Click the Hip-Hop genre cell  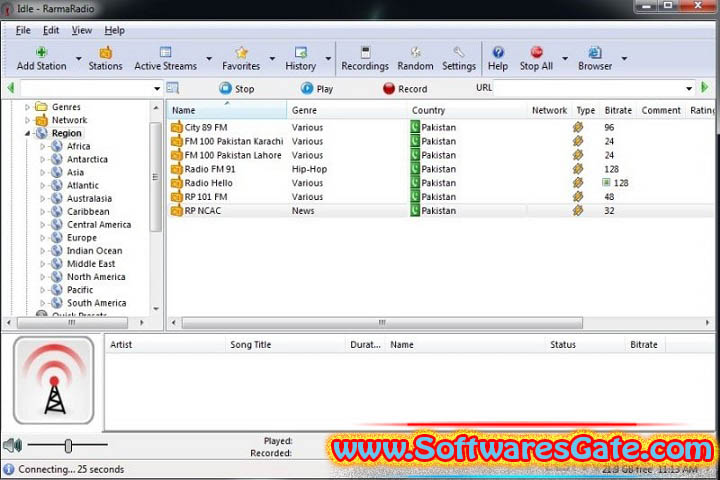[x=309, y=169]
